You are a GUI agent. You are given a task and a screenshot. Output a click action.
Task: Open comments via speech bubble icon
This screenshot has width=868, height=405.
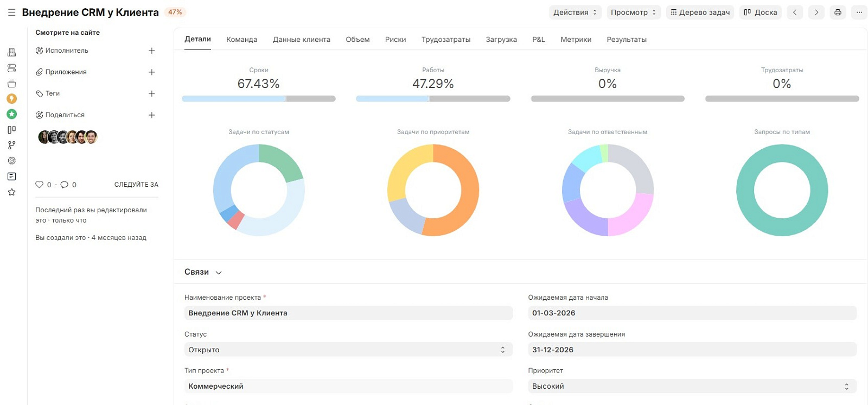pos(64,185)
